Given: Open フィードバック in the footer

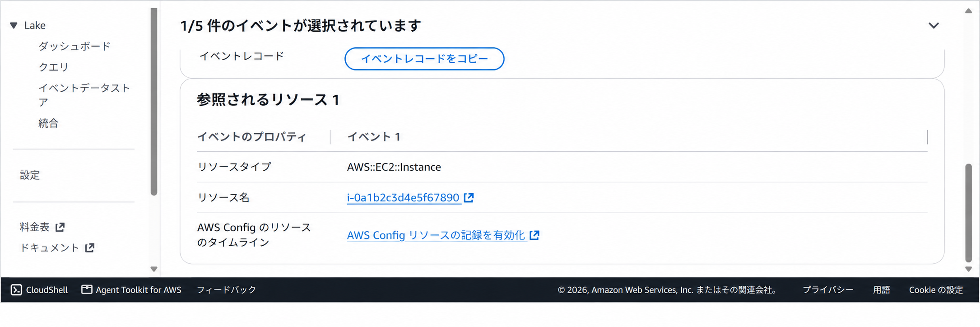Looking at the screenshot, I should 226,290.
